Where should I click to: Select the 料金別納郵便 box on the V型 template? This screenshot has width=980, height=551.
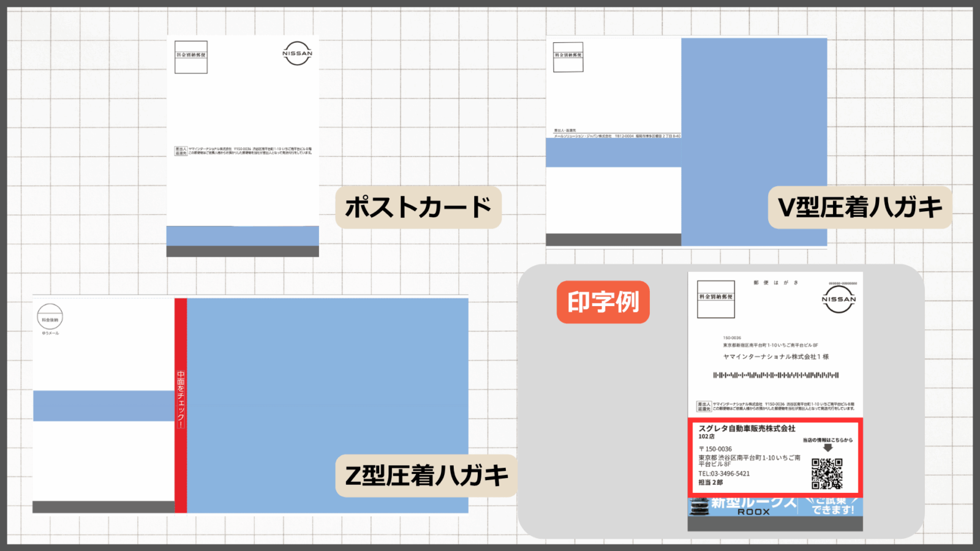pos(568,57)
